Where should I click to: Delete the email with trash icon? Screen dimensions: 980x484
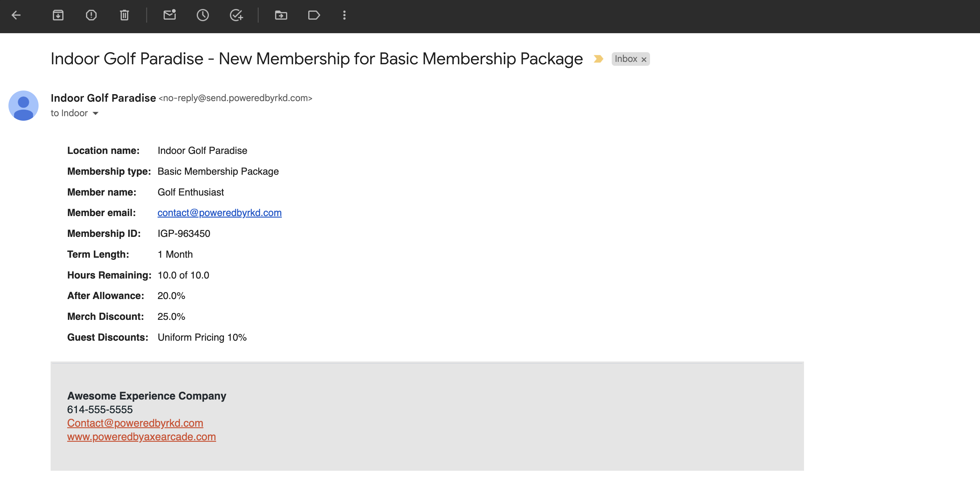coord(124,15)
